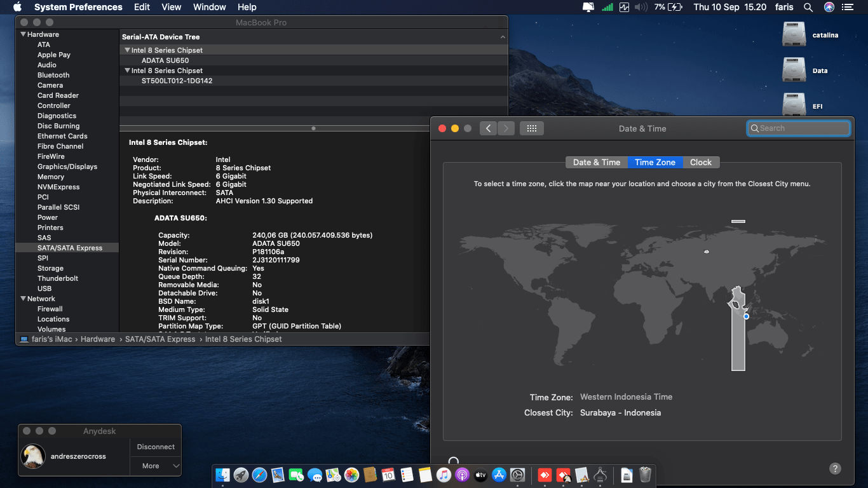This screenshot has height=488, width=868.
Task: Click the help question mark button
Action: (835, 468)
